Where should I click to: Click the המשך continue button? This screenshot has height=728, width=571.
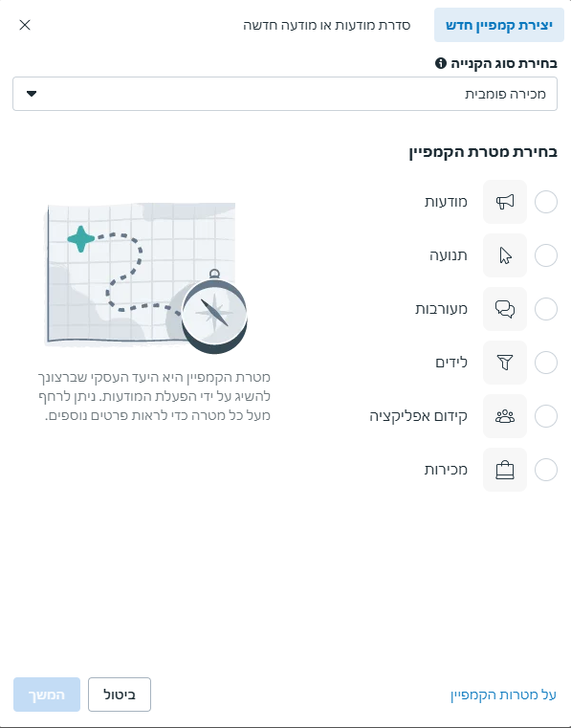[47, 695]
